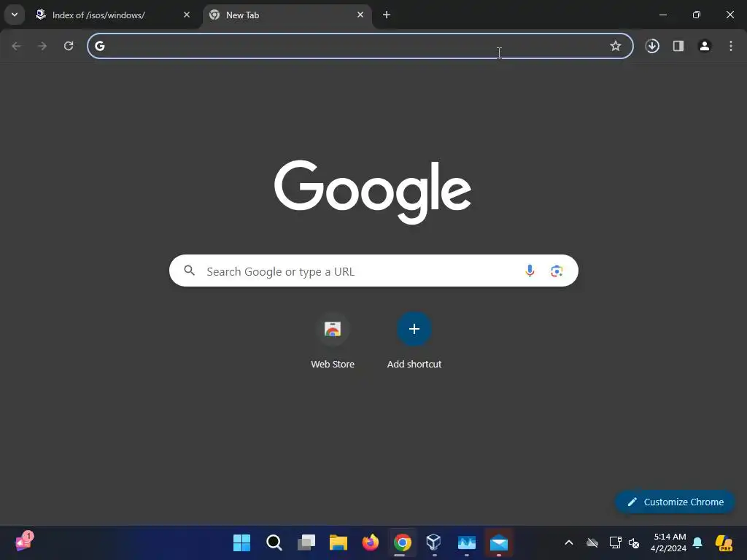Open the blue graph monitor app on taskbar
This screenshot has height=560, width=747.
[x=466, y=542]
